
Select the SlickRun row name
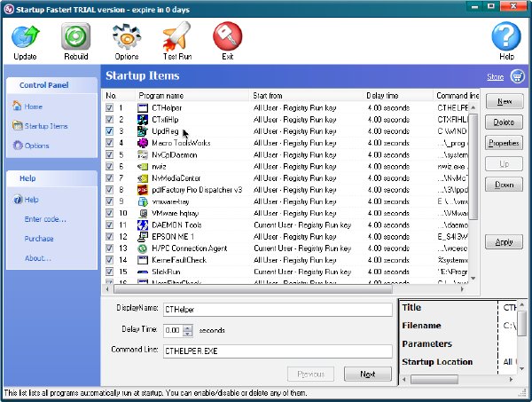[166, 272]
